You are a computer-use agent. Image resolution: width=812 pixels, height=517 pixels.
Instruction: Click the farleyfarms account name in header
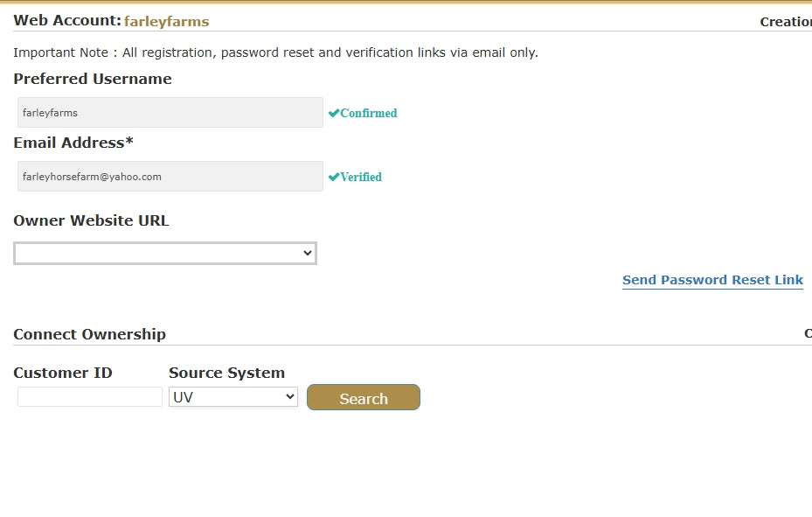tap(167, 21)
